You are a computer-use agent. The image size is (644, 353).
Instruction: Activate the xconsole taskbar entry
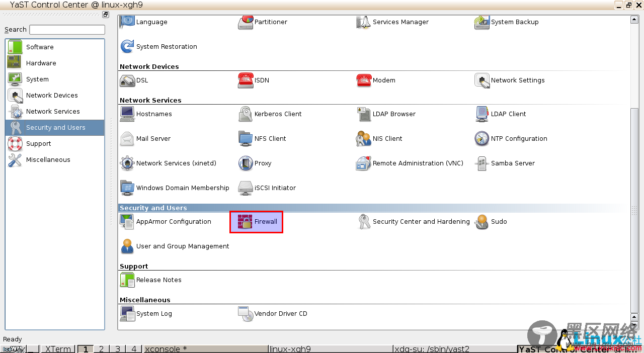(x=205, y=349)
